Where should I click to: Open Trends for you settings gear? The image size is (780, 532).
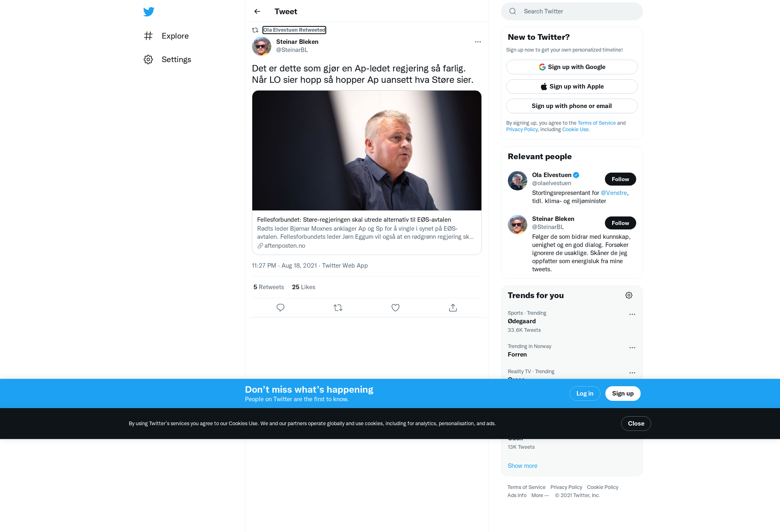pyautogui.click(x=629, y=295)
